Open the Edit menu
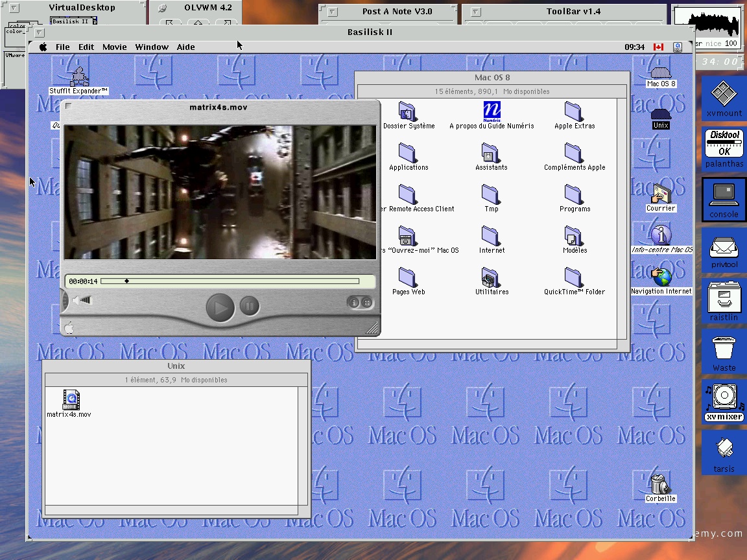 (x=86, y=47)
